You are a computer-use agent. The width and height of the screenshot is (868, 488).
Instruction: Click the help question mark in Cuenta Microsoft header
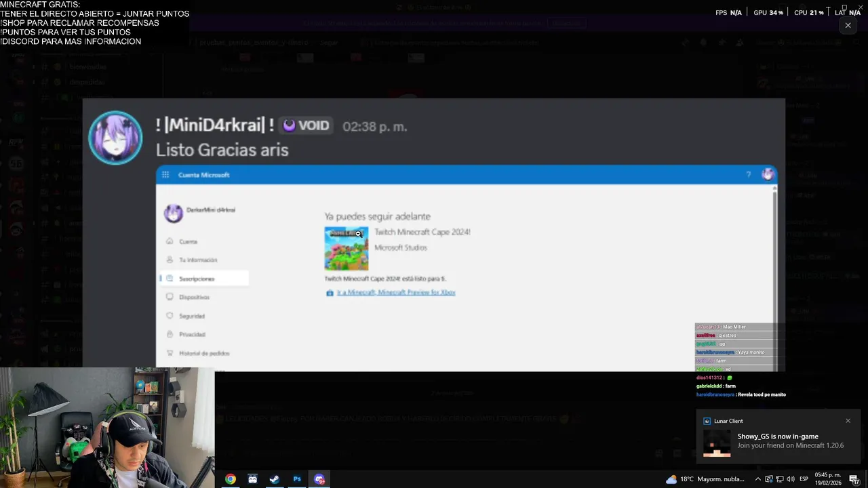[x=749, y=175]
